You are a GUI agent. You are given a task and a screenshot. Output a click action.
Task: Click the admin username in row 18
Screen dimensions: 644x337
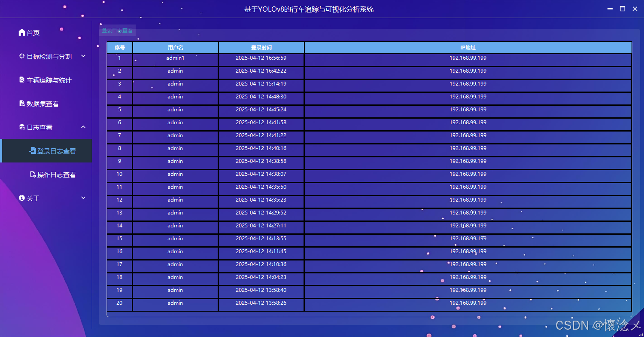[x=176, y=277]
